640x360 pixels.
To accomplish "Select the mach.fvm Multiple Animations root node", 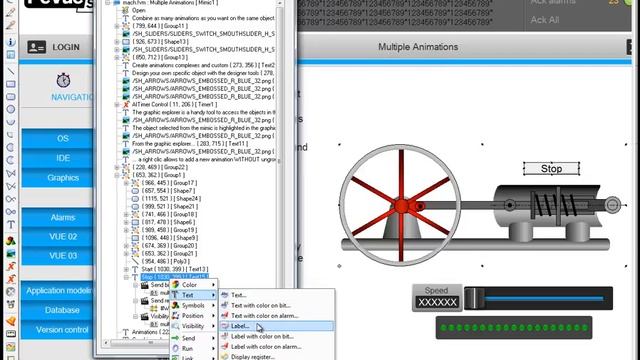I will (166, 3).
